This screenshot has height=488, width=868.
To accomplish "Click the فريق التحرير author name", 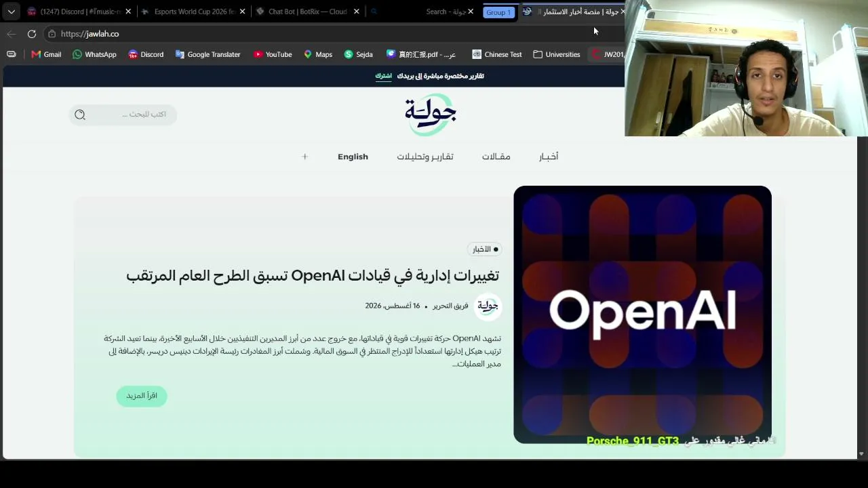I will [x=451, y=306].
